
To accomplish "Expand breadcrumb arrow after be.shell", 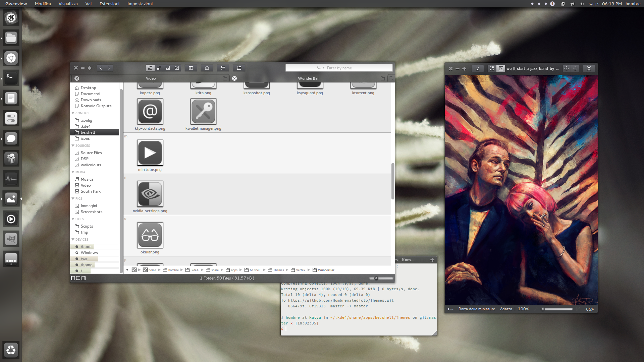I will (264, 270).
